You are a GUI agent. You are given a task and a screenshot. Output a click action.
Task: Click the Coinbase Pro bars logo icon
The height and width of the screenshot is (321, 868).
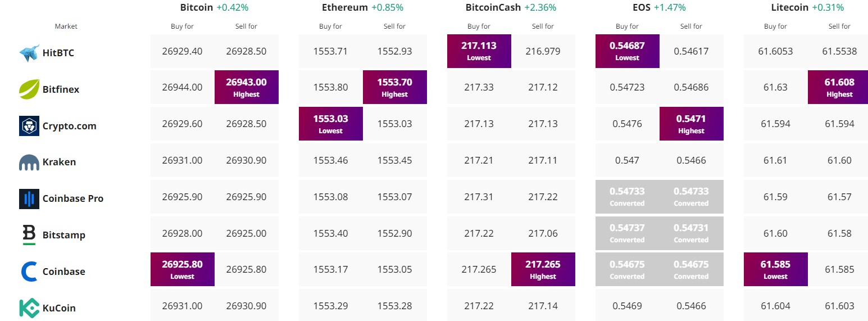[29, 199]
